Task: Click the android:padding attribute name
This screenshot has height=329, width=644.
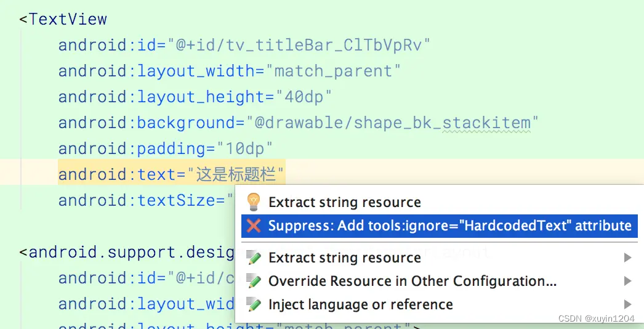Action: tap(132, 148)
